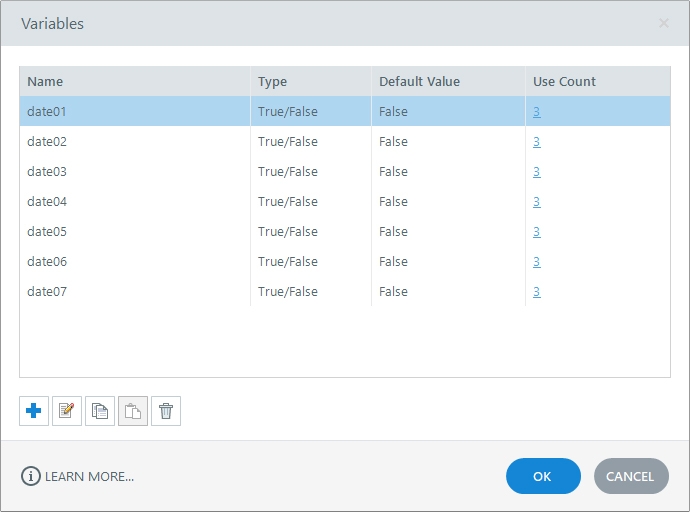690x512 pixels.
Task: Close the Variables dialog with X
Action: [664, 23]
